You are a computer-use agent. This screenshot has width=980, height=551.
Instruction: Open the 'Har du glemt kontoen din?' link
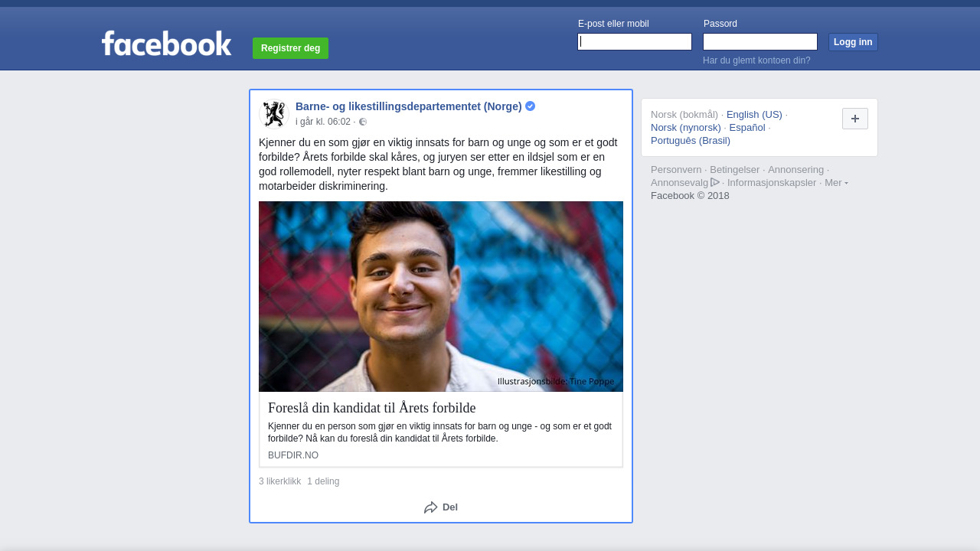click(756, 60)
